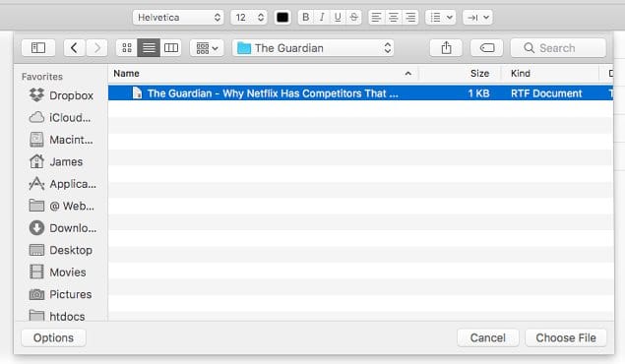
Task: Open Desktop in sidebar
Action: (61, 250)
